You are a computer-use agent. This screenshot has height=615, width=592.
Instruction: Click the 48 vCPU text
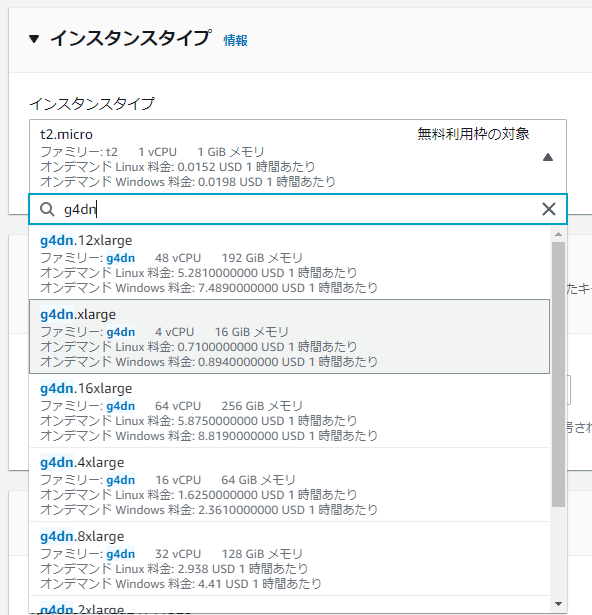point(178,258)
